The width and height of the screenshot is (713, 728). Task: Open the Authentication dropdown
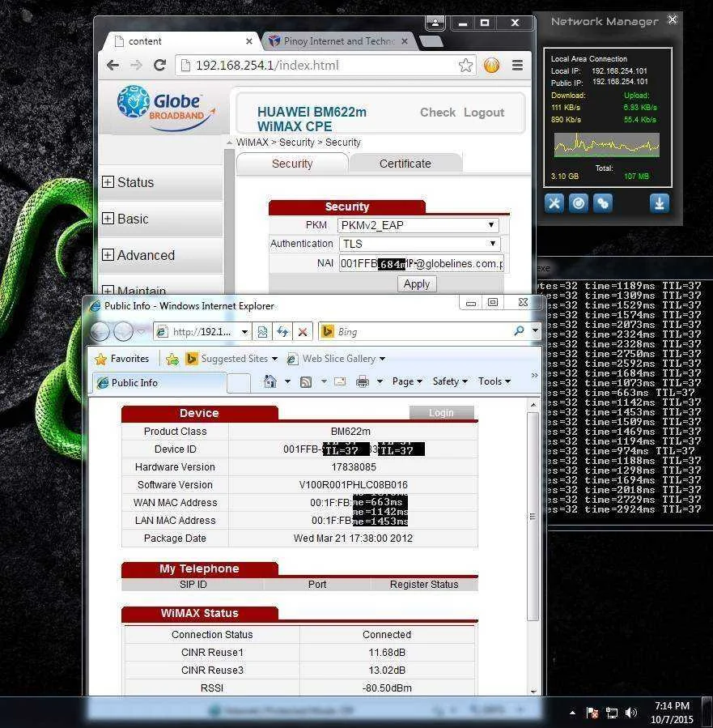coord(419,244)
